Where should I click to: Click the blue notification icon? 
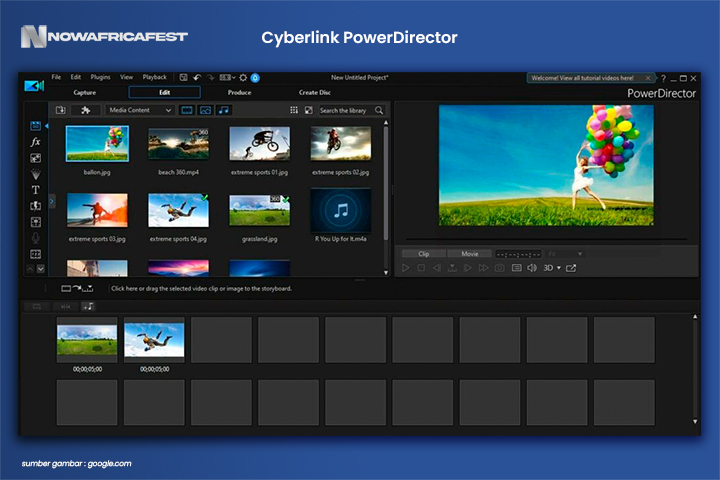click(255, 78)
